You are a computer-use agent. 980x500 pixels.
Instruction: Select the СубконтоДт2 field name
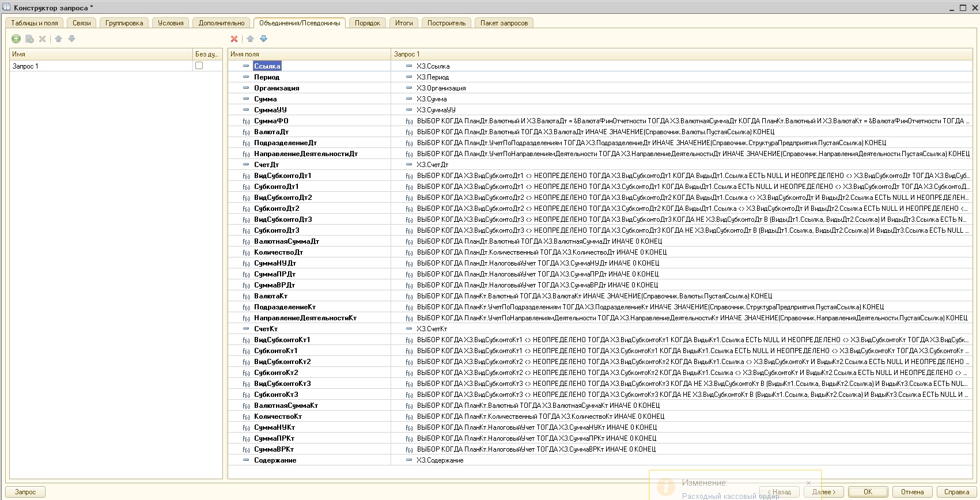[x=277, y=209]
